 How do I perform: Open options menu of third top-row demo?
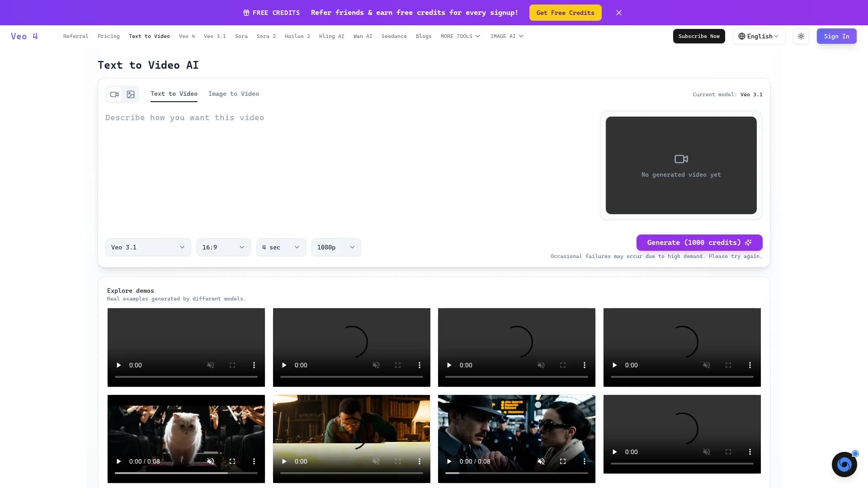coord(585,365)
